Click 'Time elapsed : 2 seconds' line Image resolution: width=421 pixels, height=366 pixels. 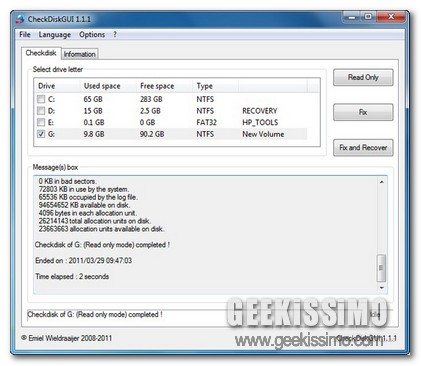[x=72, y=277]
